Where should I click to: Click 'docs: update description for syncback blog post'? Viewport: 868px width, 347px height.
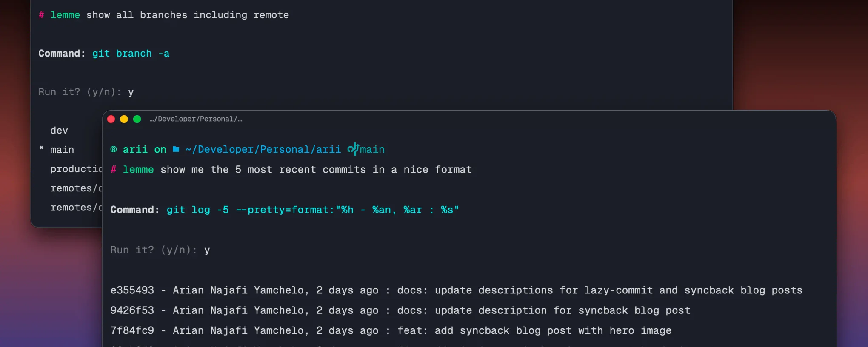pyautogui.click(x=544, y=310)
